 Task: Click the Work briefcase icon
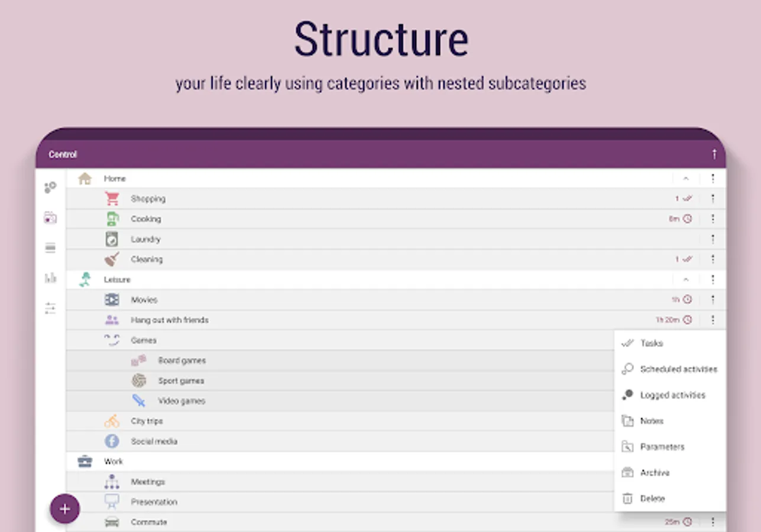click(x=85, y=462)
